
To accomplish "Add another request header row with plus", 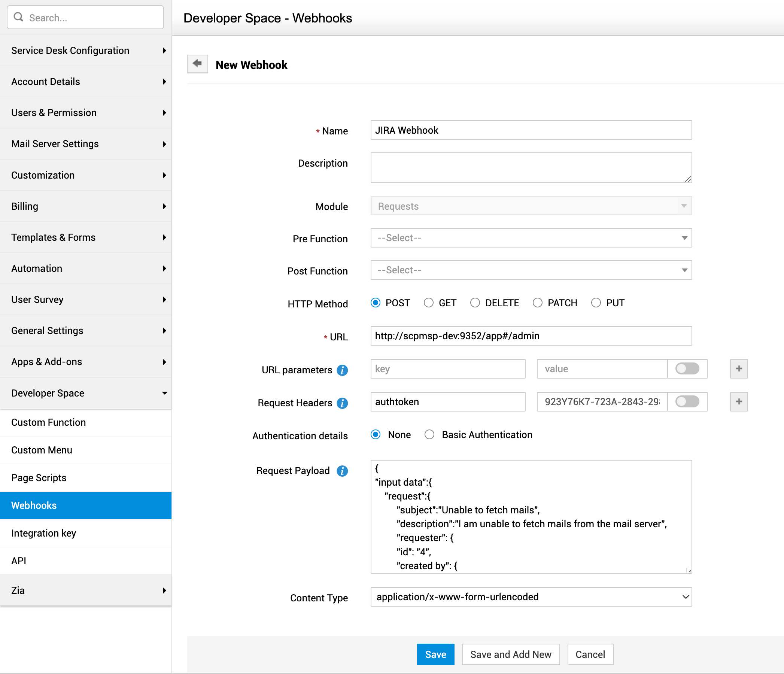I will pos(739,401).
